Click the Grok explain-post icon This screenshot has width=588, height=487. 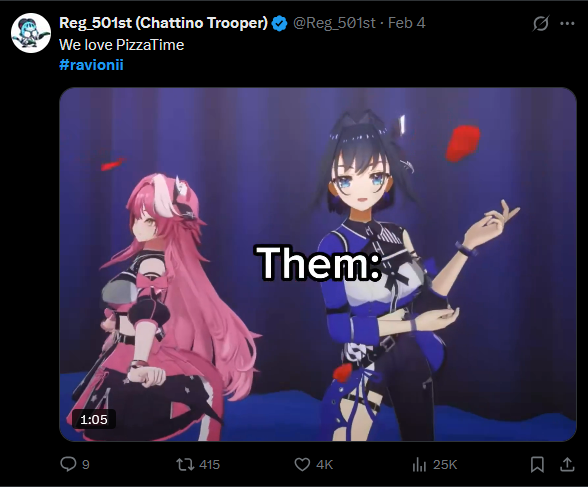tap(541, 23)
